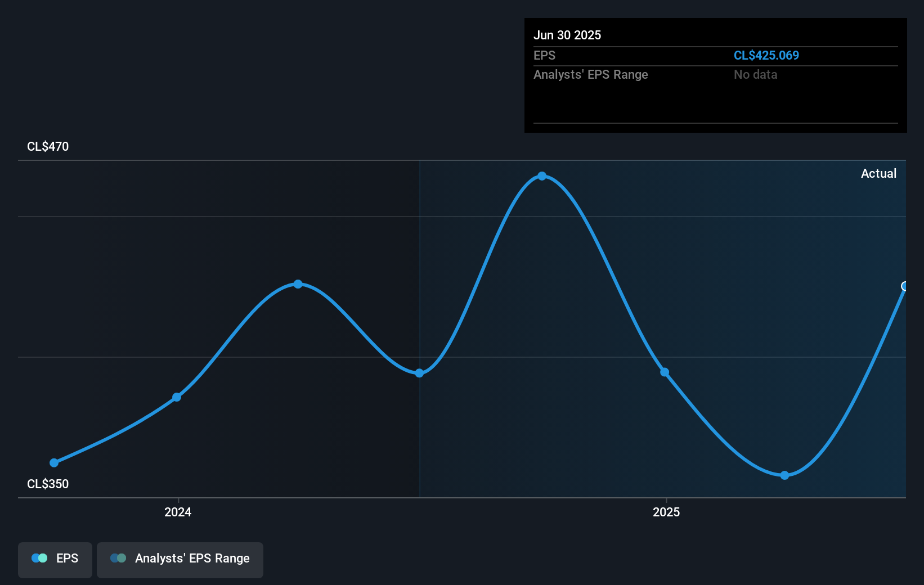Click the 'EPS' tooltip row label
Viewport: 924px width, 585px height.
[544, 55]
